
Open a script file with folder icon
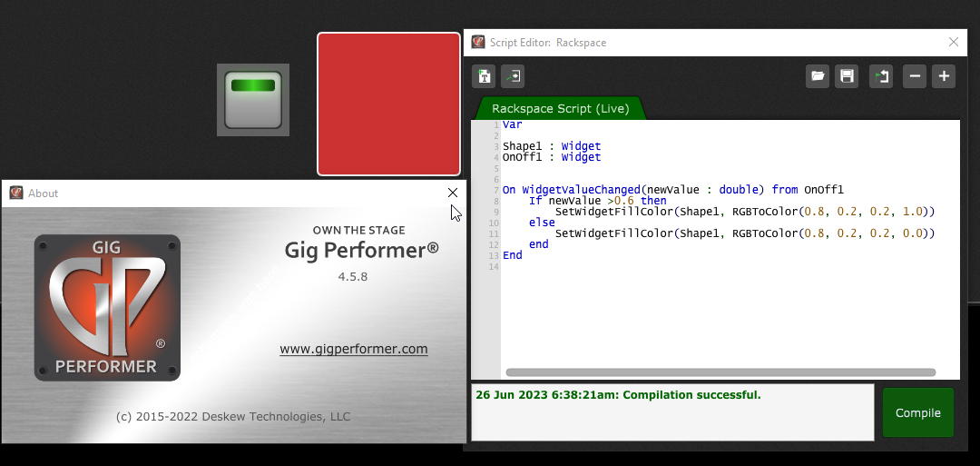point(818,76)
